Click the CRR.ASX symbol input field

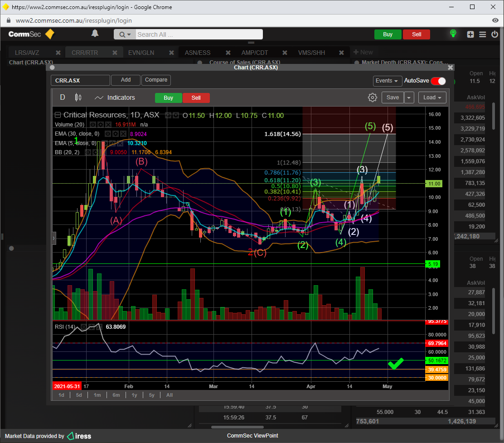(x=80, y=80)
